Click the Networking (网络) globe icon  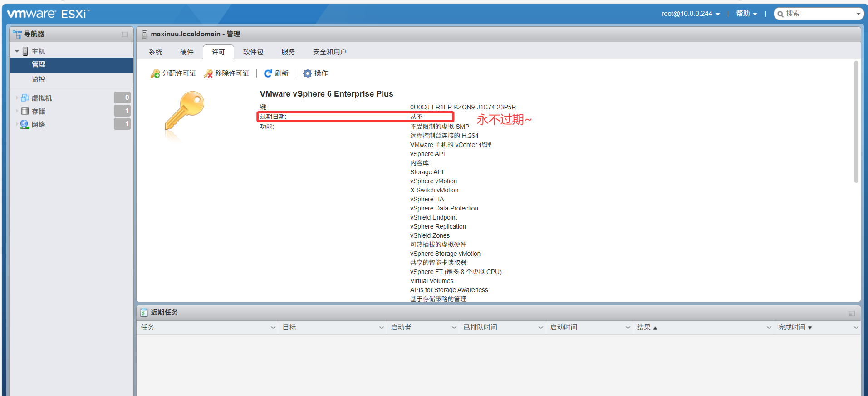pyautogui.click(x=25, y=124)
